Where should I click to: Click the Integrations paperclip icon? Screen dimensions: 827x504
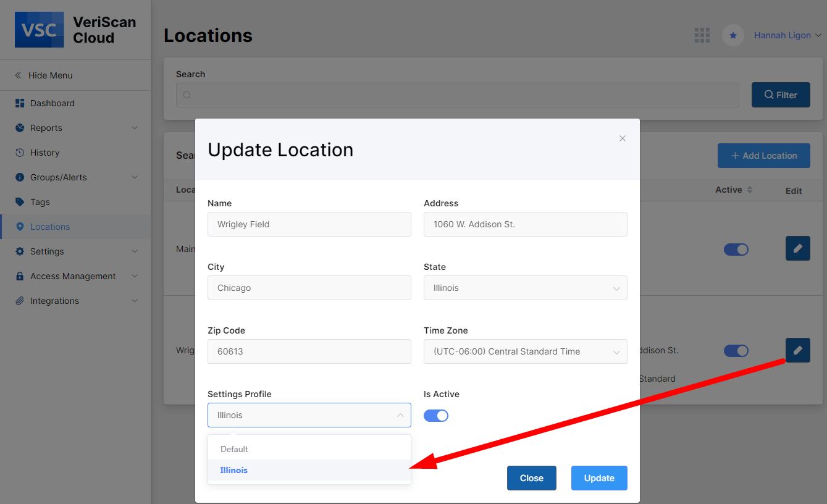click(x=19, y=301)
